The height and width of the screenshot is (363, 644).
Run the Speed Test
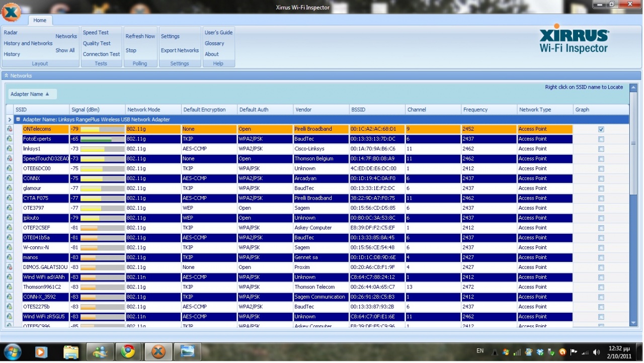point(96,32)
